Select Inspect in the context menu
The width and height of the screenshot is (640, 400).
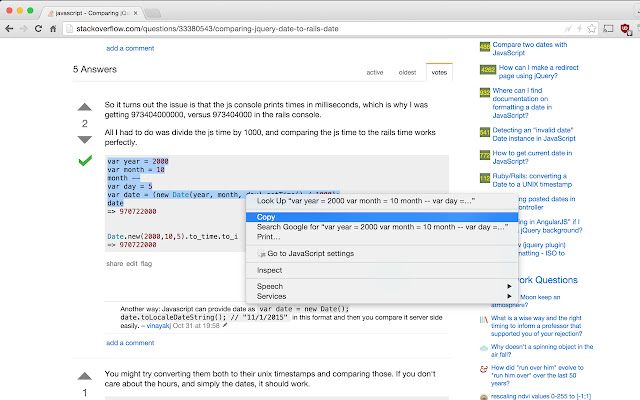(x=270, y=270)
